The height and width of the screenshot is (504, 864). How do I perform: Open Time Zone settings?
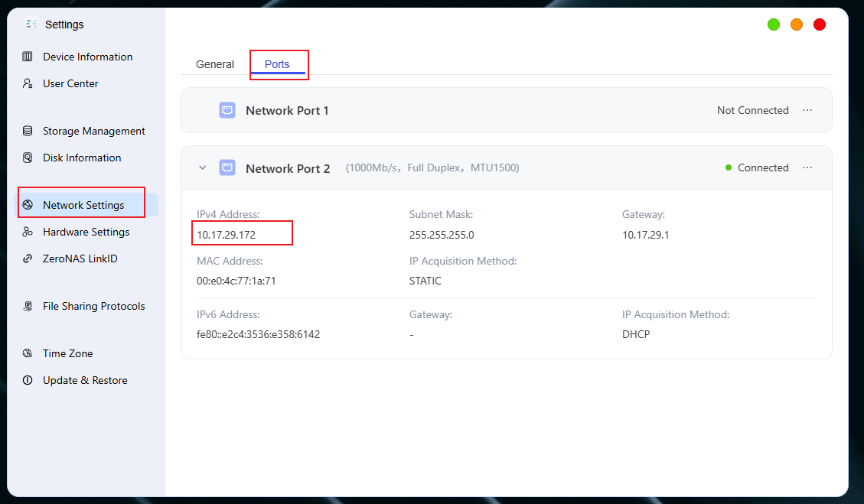click(68, 353)
